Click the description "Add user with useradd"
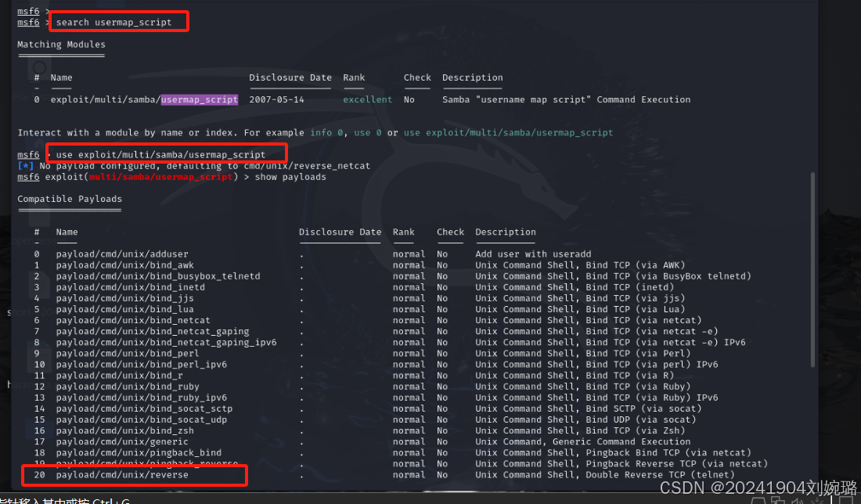This screenshot has width=861, height=504. click(533, 254)
